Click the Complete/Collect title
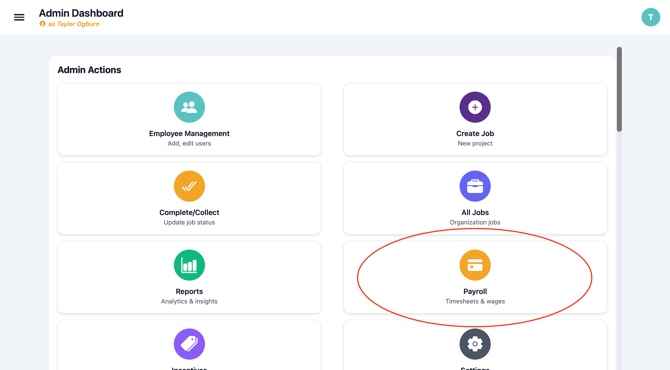Screen dimensions: 670x370 pyautogui.click(x=189, y=212)
